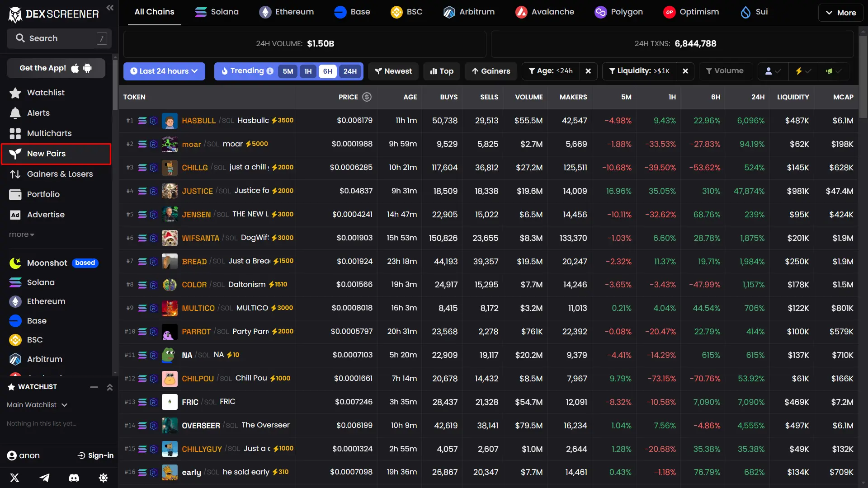This screenshot has height=488, width=868.
Task: Click the HASBULL token avatar
Action: tap(170, 121)
